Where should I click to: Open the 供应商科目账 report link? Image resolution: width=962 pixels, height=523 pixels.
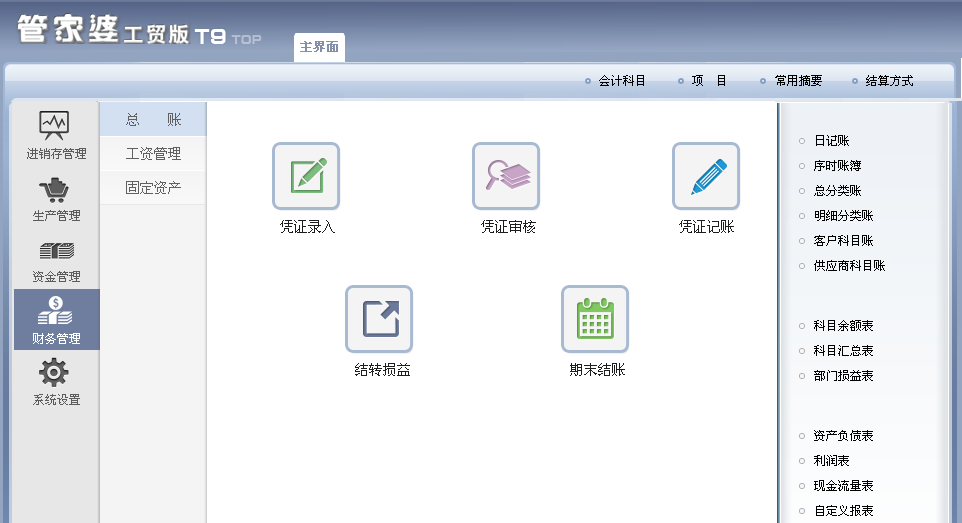tap(850, 266)
